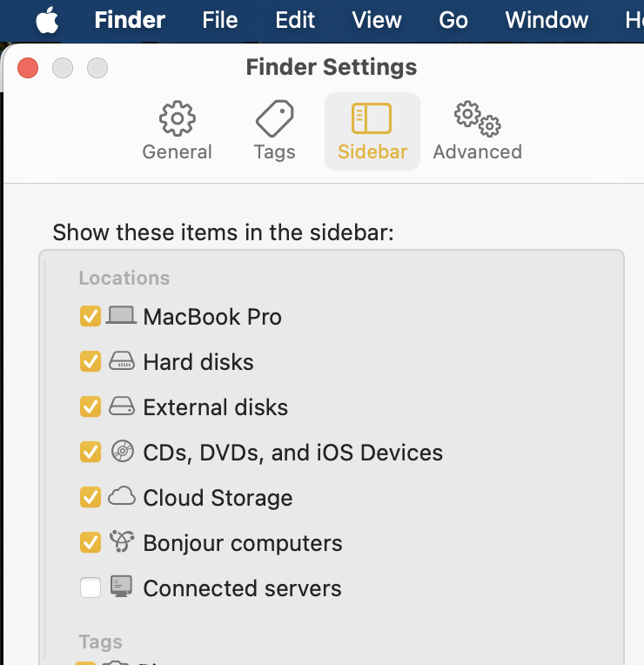Click the Cloud Storage cloud icon

(x=122, y=497)
